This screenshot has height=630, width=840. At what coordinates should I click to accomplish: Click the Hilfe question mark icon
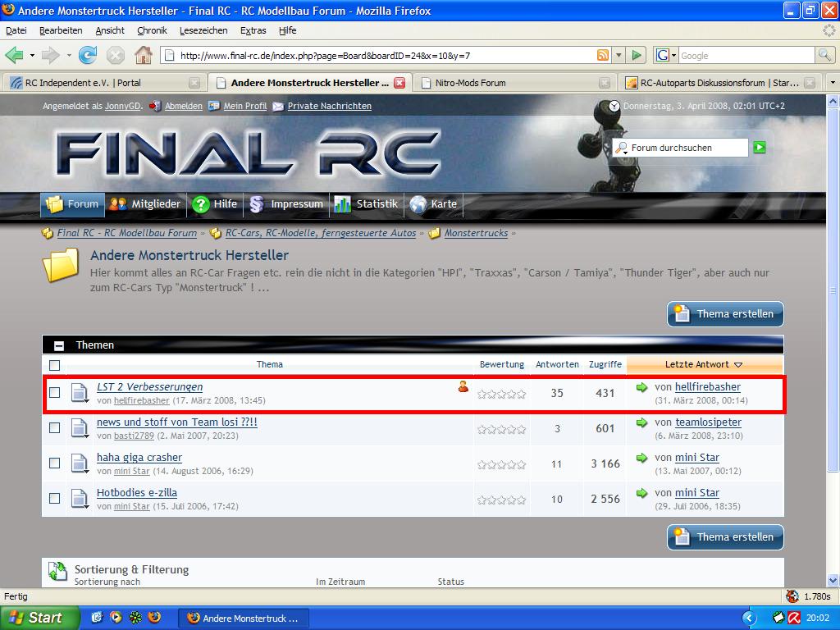click(x=200, y=204)
